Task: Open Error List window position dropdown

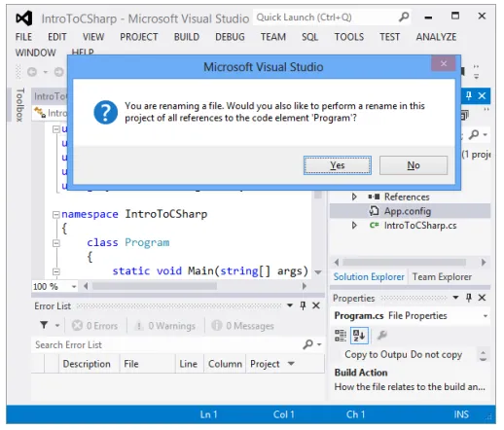Action: [x=290, y=305]
